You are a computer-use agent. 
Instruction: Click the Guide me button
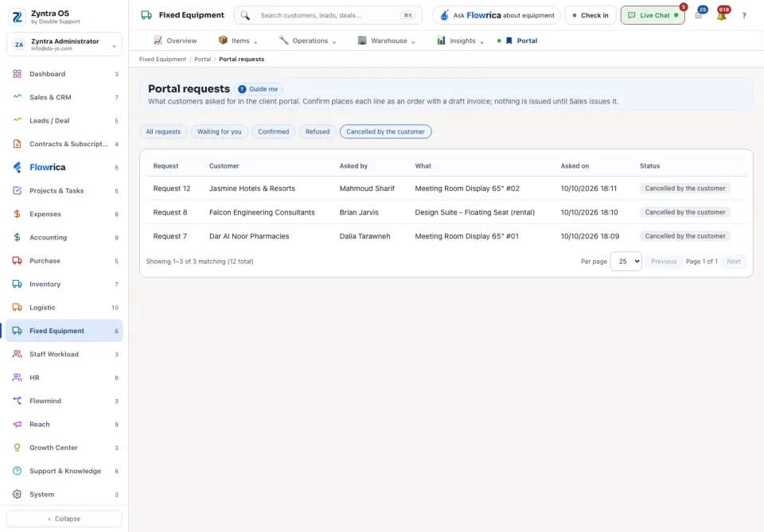point(259,89)
